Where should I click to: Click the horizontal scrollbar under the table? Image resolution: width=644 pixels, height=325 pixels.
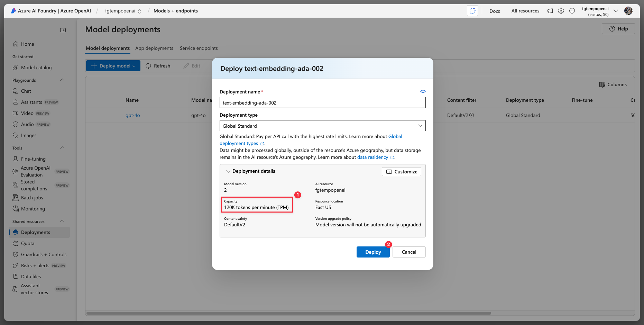(x=289, y=313)
